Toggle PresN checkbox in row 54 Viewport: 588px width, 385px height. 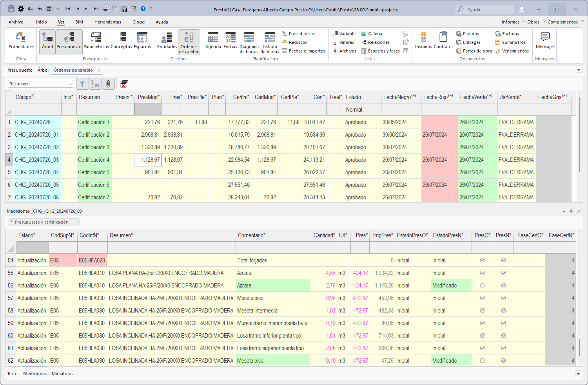tap(503, 260)
